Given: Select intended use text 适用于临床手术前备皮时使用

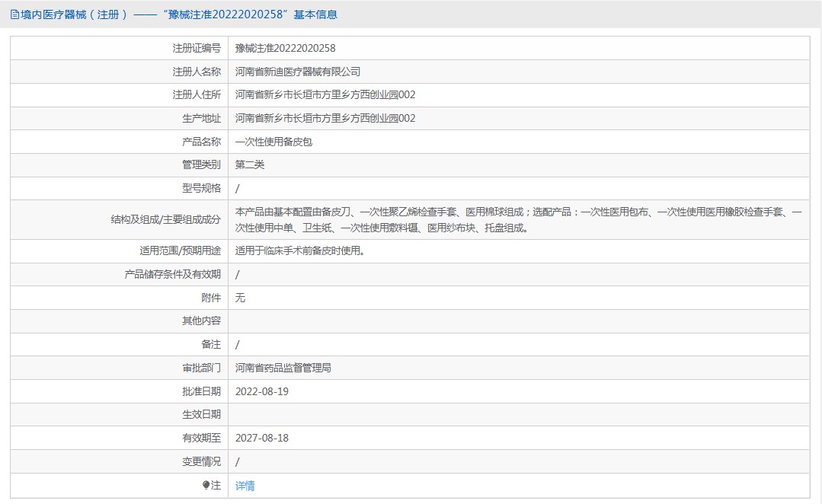Looking at the screenshot, I should (300, 251).
